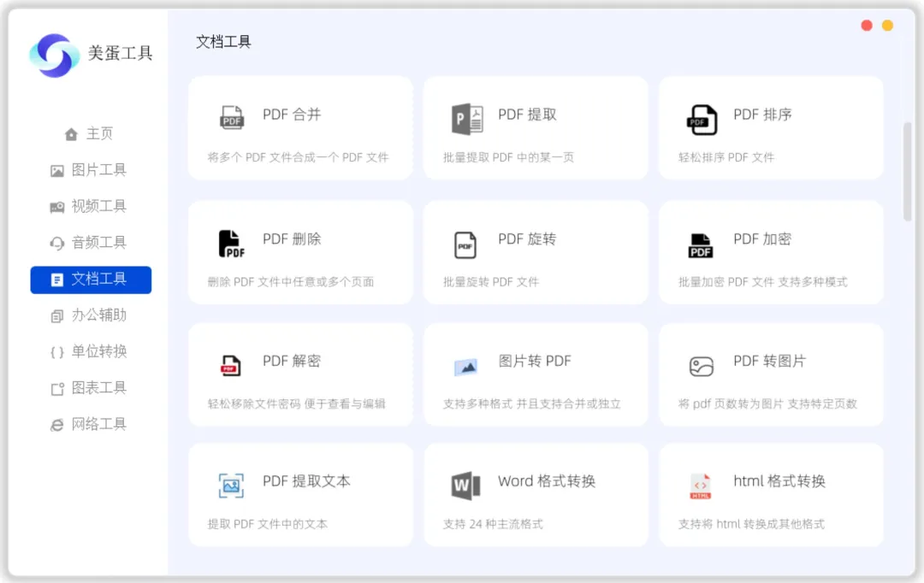Open the PDF 合并 tool icon

coord(230,117)
